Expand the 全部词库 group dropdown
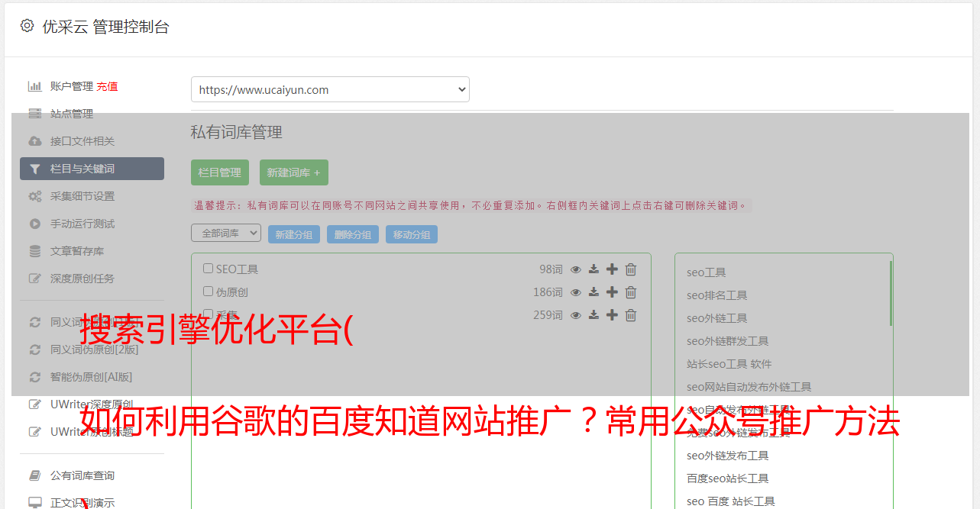This screenshot has height=509, width=980. click(226, 233)
